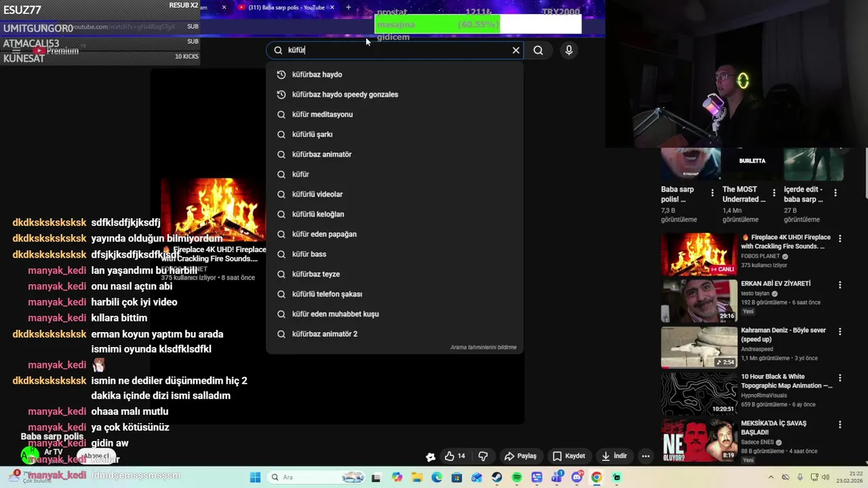This screenshot has height=488, width=868.
Task: Open Kahraman Deniz Böyle sever thumbnail
Action: pos(699,348)
